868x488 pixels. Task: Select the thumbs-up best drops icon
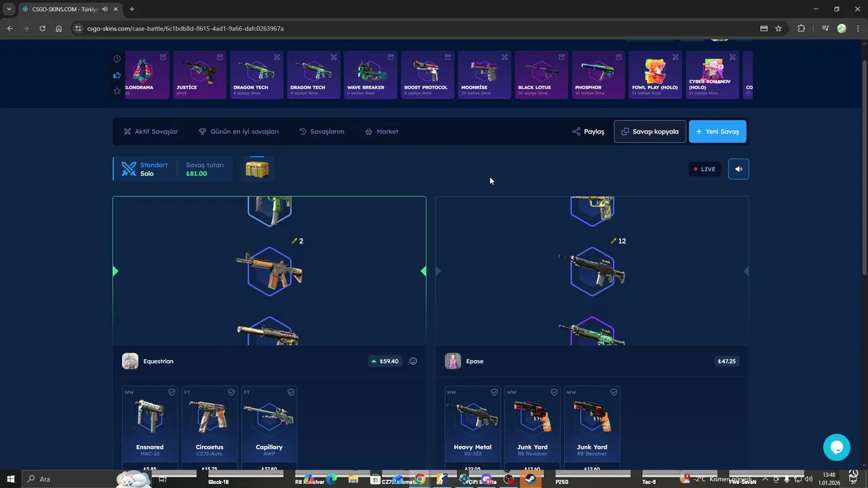pos(117,75)
